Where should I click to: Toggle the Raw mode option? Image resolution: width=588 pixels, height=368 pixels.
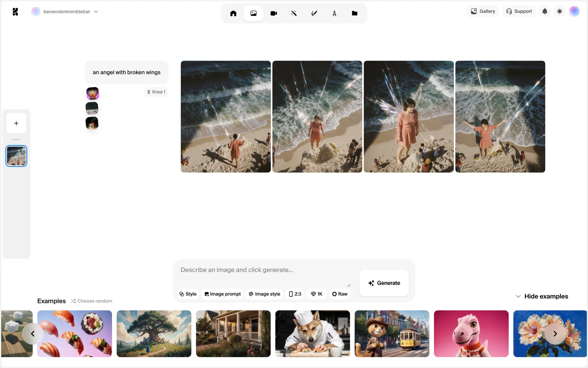click(340, 294)
